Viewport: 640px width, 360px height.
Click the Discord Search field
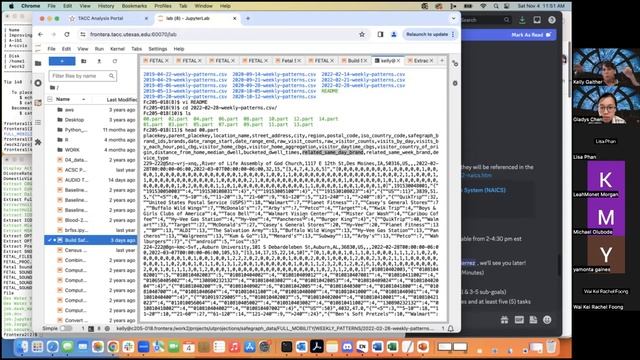point(486,20)
